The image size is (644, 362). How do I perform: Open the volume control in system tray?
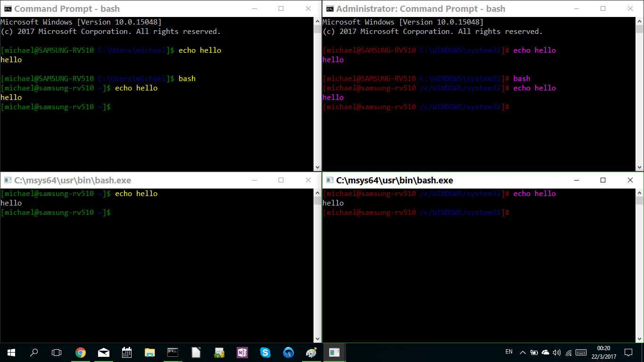(557, 353)
